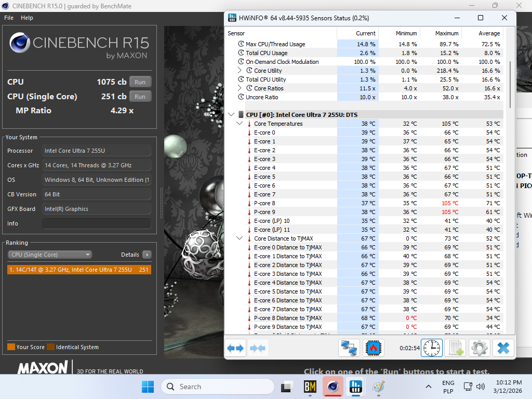Click the empty Info input field
The image size is (532, 399).
(96, 223)
